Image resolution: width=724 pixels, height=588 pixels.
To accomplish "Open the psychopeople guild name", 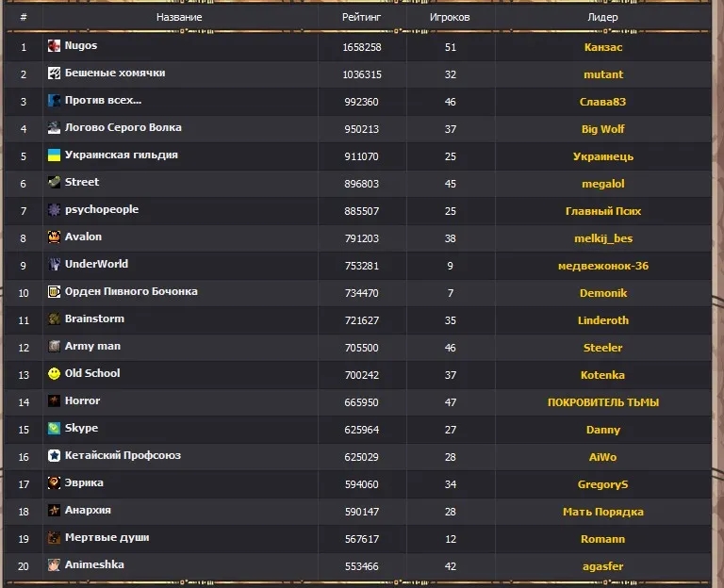I will click(102, 209).
